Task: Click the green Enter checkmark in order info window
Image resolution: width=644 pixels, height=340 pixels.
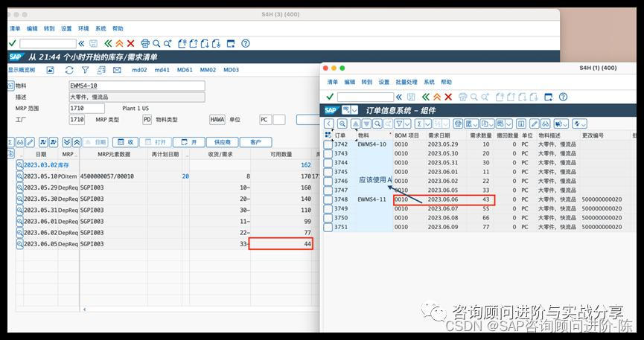Action: (x=330, y=97)
